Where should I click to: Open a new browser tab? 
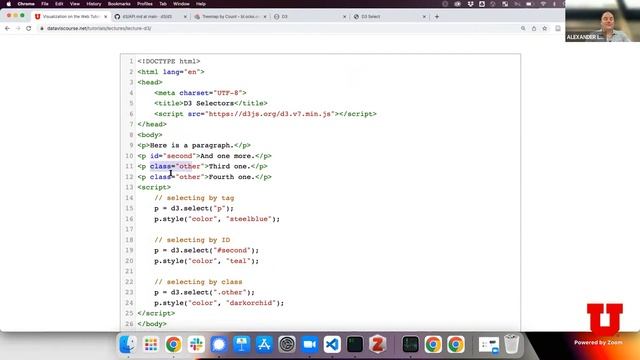coord(437,16)
